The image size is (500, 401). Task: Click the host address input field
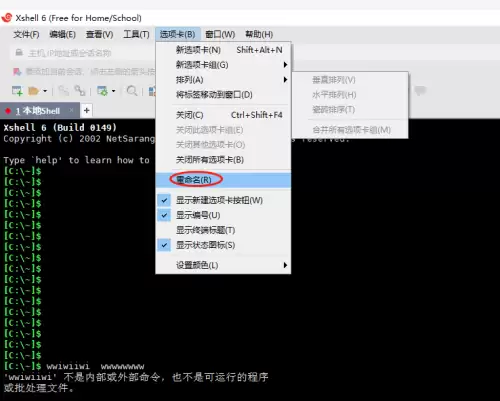pos(83,53)
